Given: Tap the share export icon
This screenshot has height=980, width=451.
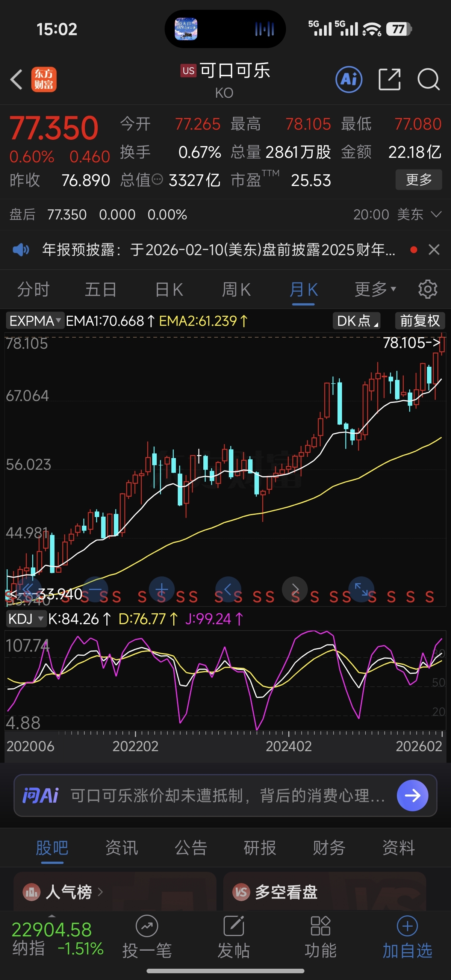Looking at the screenshot, I should click(x=390, y=80).
